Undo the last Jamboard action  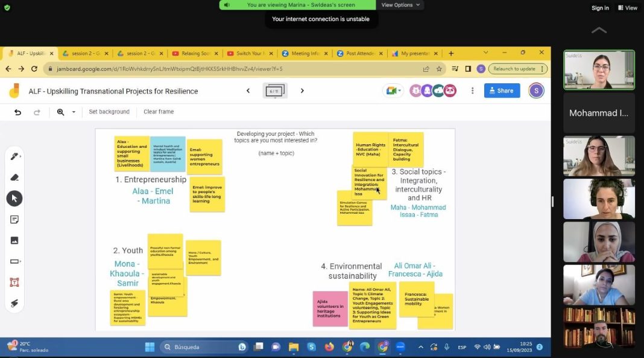(x=18, y=112)
